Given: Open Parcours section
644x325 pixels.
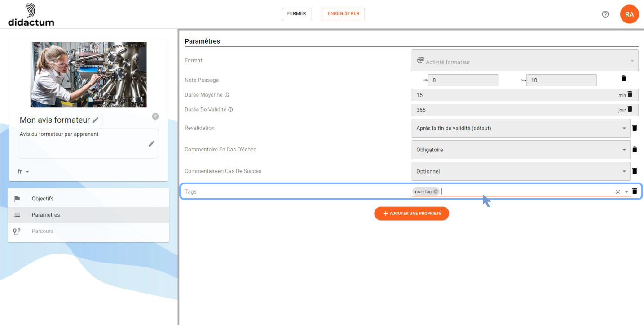Looking at the screenshot, I should click(x=88, y=231).
